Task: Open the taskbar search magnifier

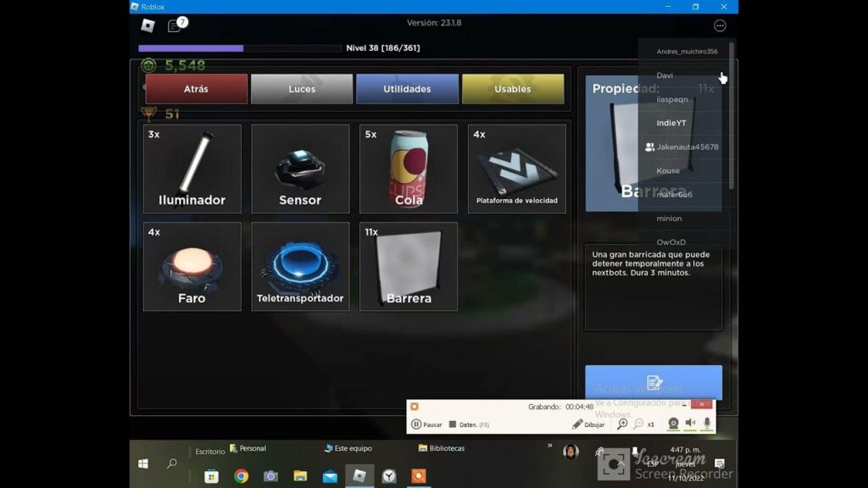Action: (172, 463)
